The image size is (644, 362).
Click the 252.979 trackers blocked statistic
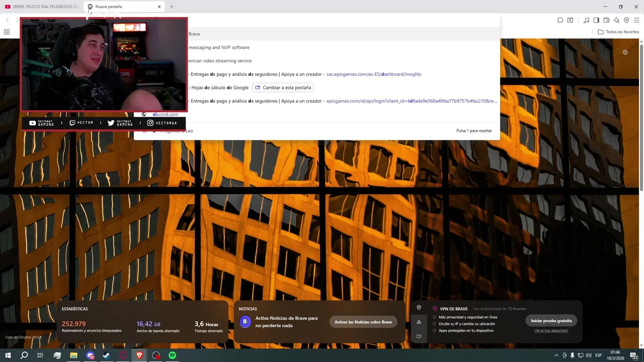point(74,324)
